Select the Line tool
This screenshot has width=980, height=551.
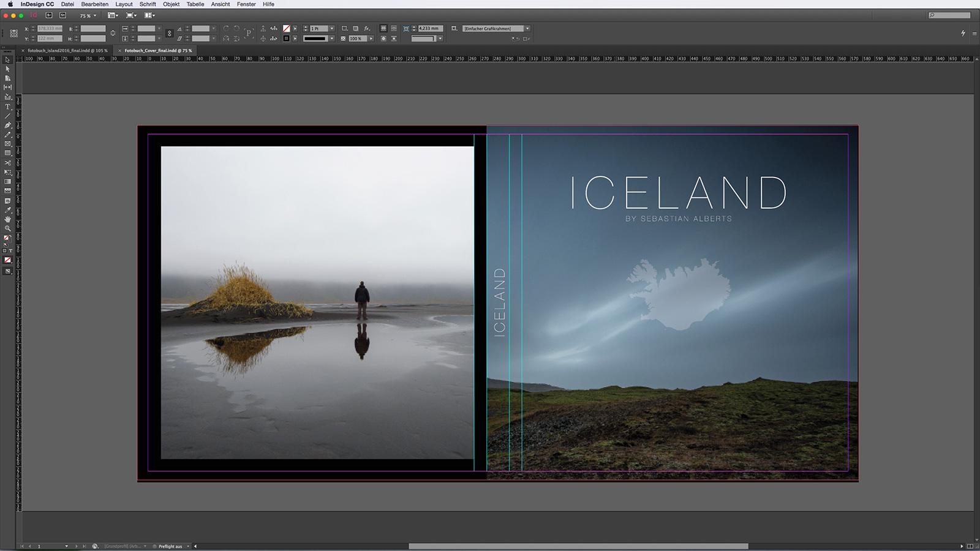(7, 116)
